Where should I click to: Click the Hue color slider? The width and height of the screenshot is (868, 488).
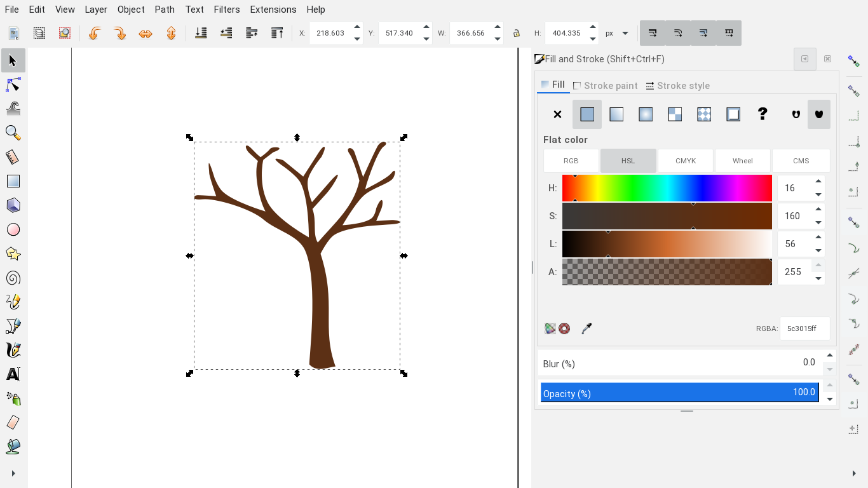667,187
